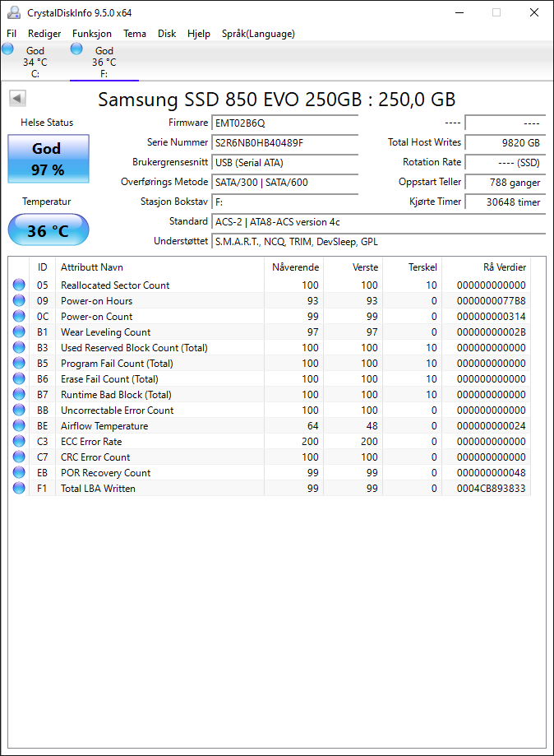Click the Verste column header
Screen dimensions: 554x756
tap(353, 267)
